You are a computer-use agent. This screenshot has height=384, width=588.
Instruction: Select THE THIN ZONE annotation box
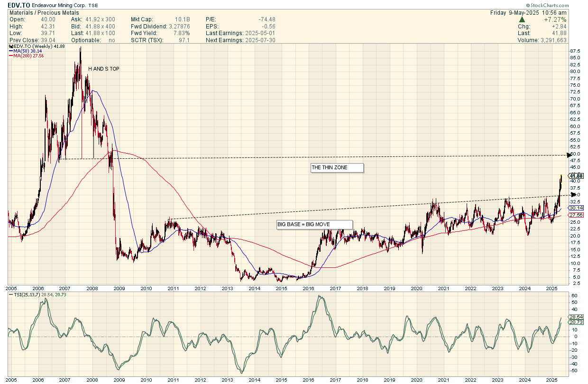tap(337, 167)
